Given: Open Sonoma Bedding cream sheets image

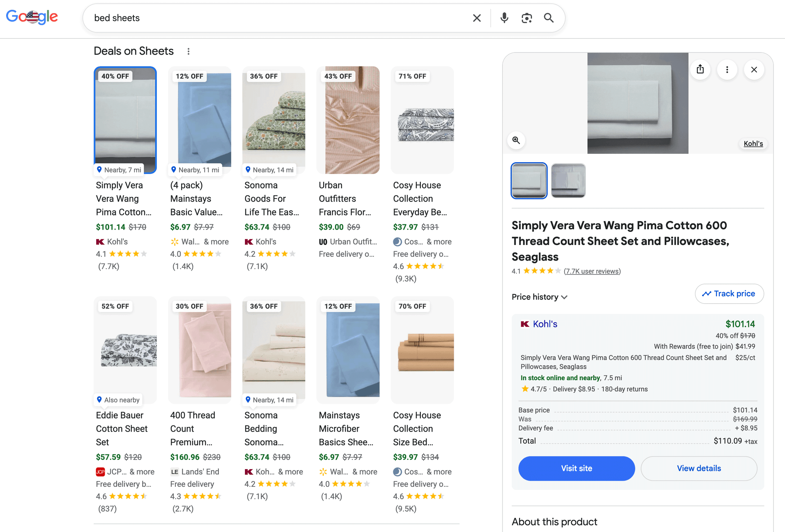Looking at the screenshot, I should (274, 350).
